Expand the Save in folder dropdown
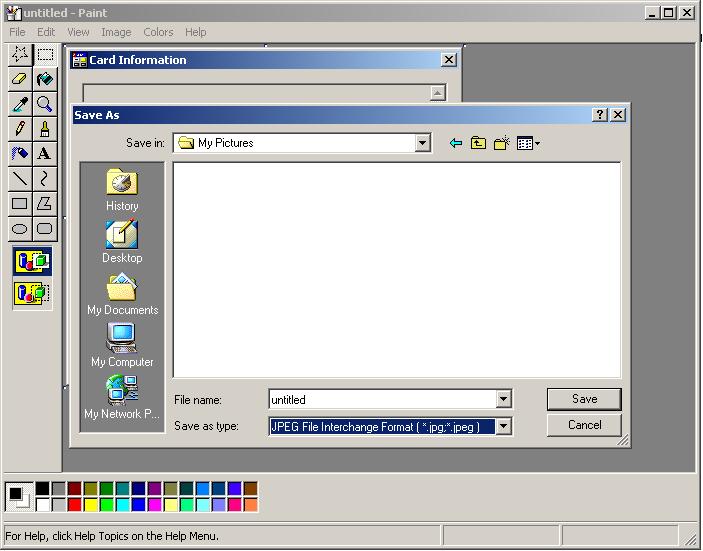 point(422,143)
